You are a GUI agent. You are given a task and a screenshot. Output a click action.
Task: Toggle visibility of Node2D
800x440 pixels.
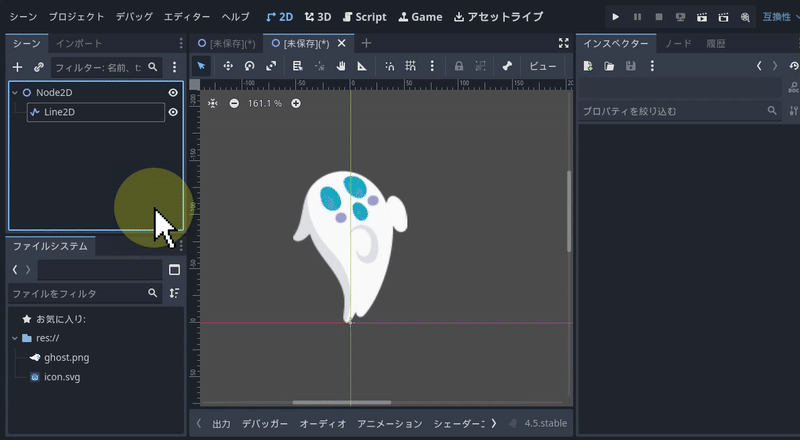pos(173,92)
